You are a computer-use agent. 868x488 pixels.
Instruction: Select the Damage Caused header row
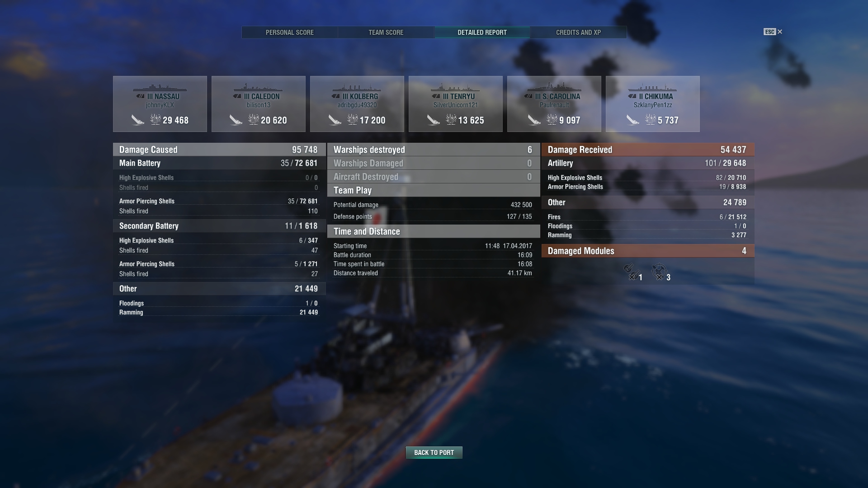[x=219, y=150]
